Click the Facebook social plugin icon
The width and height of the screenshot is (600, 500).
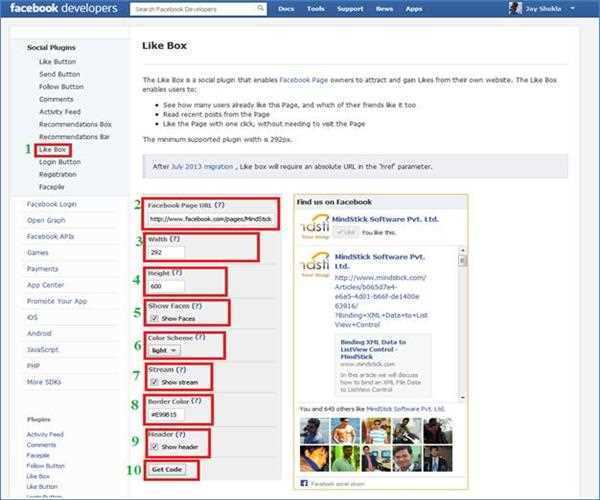(x=304, y=482)
